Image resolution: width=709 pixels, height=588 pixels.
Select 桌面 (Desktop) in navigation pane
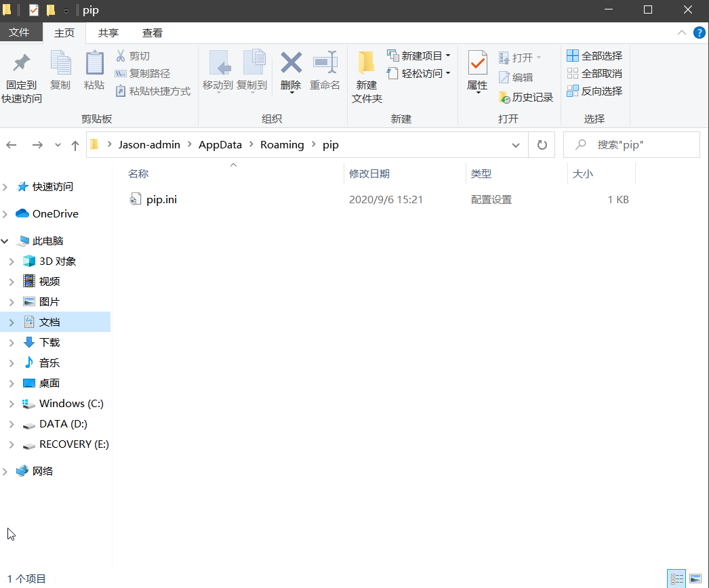(x=49, y=383)
